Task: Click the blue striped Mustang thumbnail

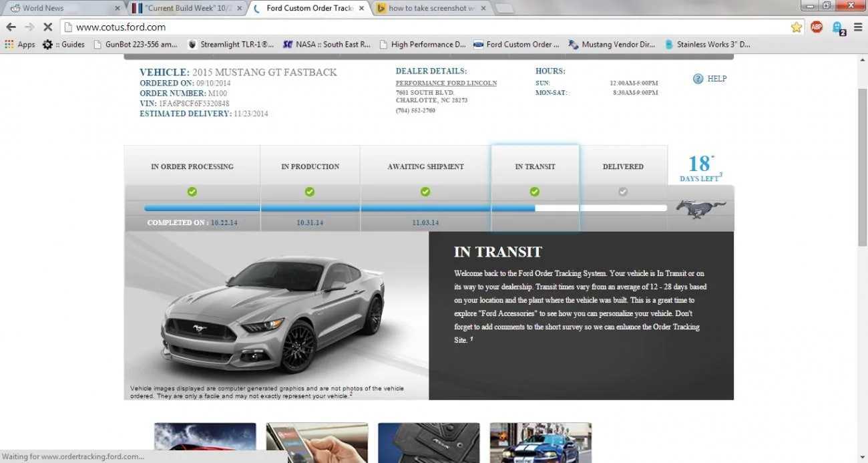Action: 541,442
